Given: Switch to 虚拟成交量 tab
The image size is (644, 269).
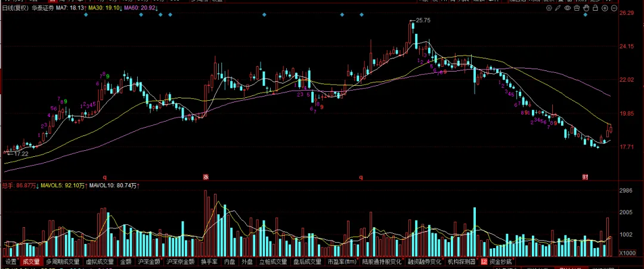Looking at the screenshot, I should tap(100, 261).
